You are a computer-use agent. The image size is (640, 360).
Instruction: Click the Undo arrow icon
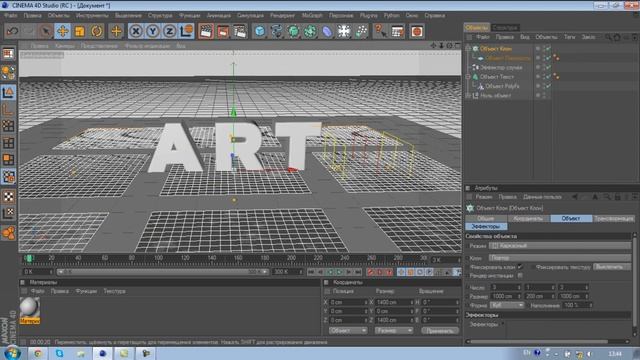(12, 31)
